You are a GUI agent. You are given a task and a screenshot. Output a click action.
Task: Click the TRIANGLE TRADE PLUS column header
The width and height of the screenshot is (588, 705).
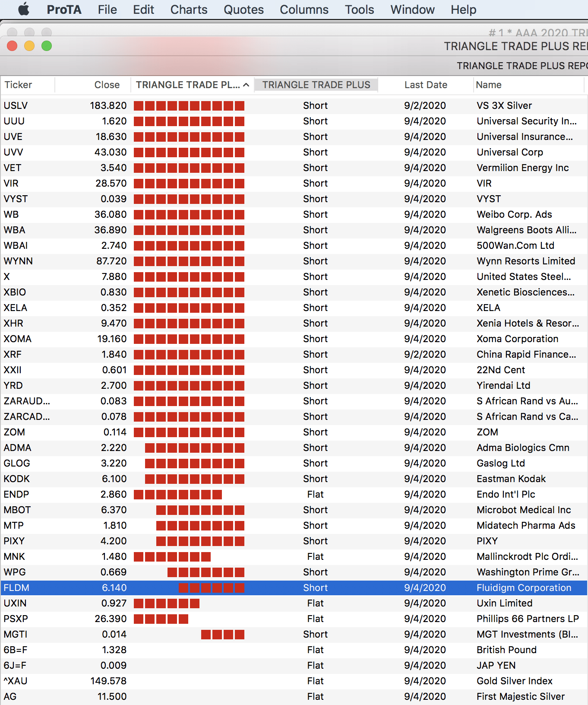click(x=316, y=85)
